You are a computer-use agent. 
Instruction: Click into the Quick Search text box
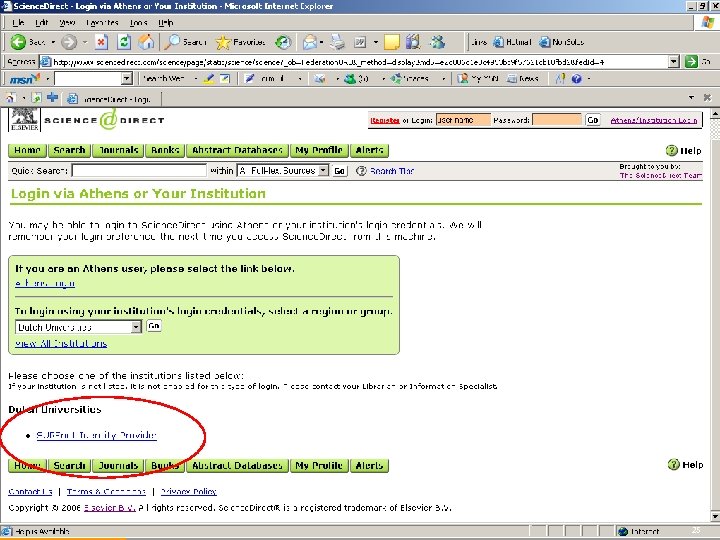(x=140, y=171)
